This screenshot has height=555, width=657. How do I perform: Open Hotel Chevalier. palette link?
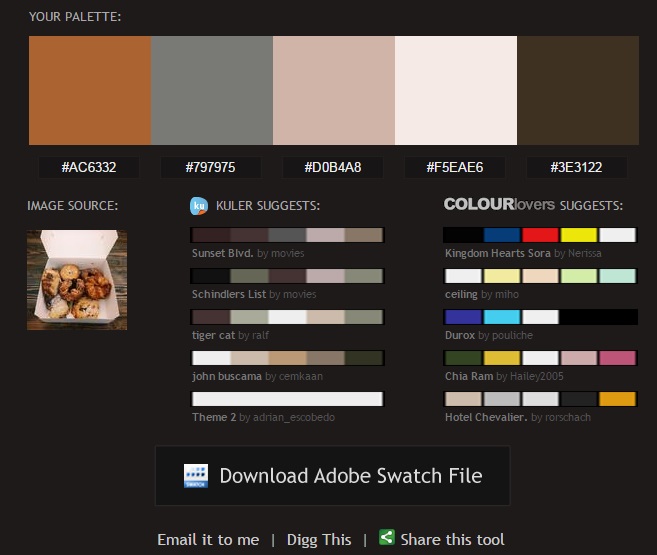486,417
